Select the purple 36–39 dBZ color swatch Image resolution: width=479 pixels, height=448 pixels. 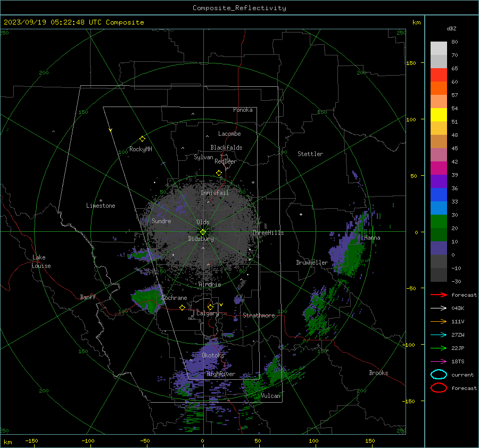point(439,181)
